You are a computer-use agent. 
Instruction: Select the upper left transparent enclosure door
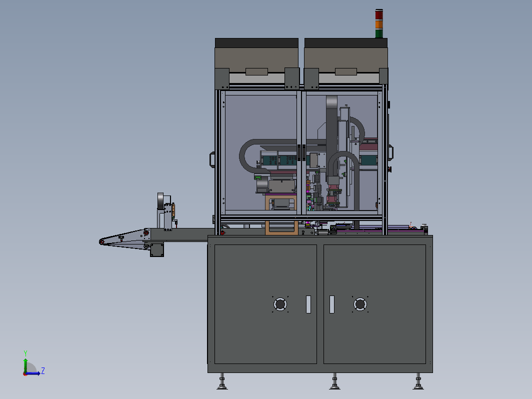tap(260, 152)
